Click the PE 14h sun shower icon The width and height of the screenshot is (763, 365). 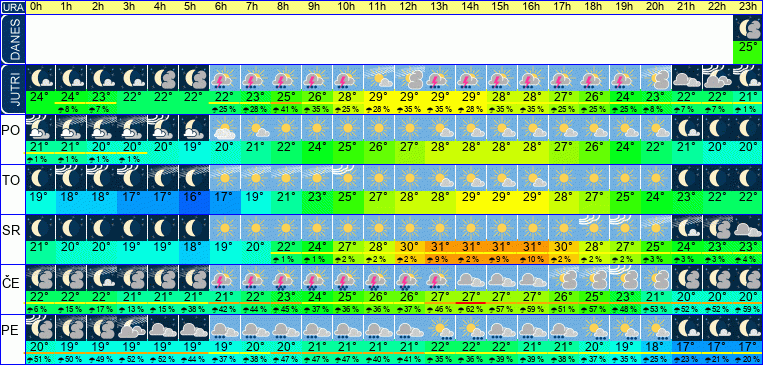[471, 328]
